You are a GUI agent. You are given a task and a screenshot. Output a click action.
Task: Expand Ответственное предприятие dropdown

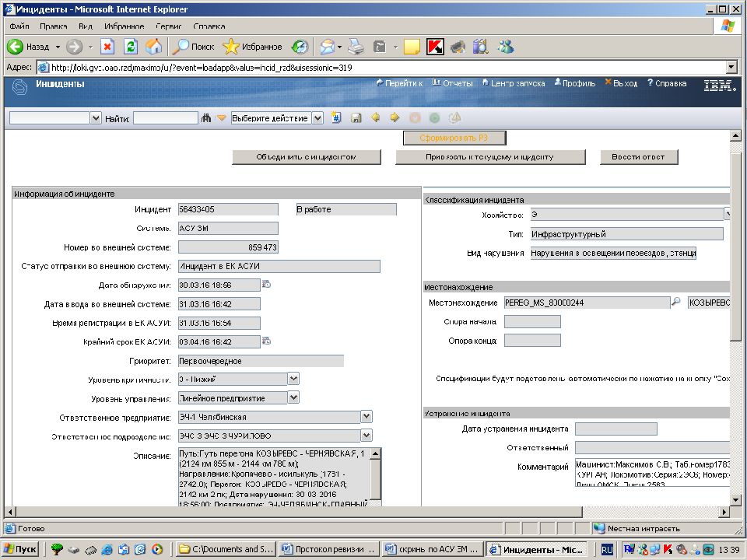[x=366, y=416]
